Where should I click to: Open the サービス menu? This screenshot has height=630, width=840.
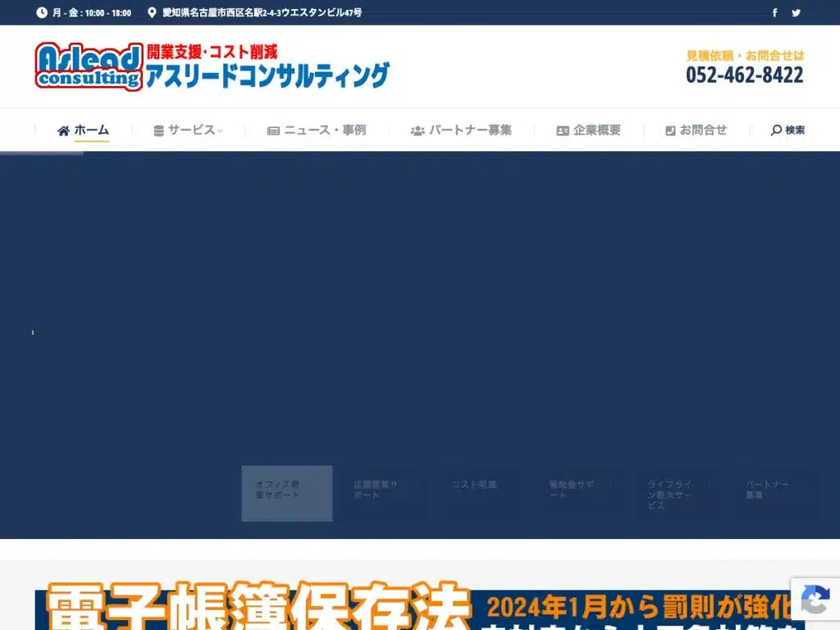(x=188, y=130)
